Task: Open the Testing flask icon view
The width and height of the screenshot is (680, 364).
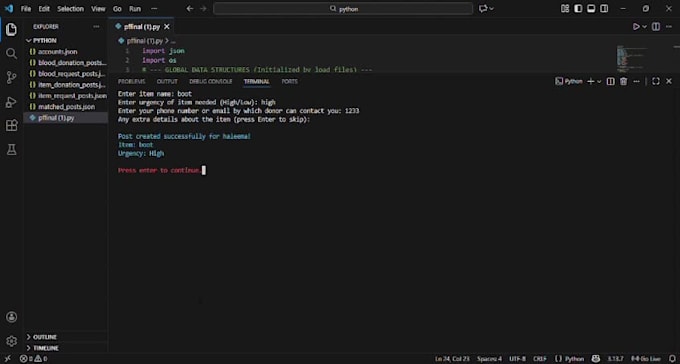Action: click(x=11, y=150)
